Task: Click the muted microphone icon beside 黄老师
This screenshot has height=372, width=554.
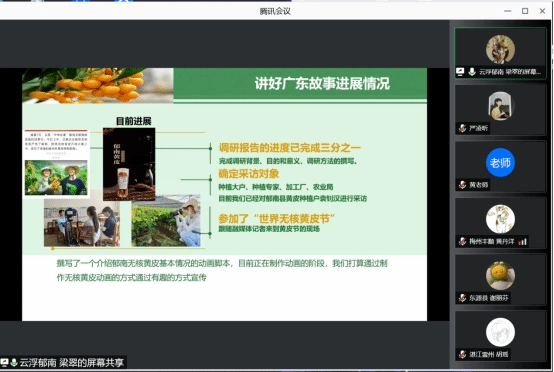Action: [x=462, y=185]
